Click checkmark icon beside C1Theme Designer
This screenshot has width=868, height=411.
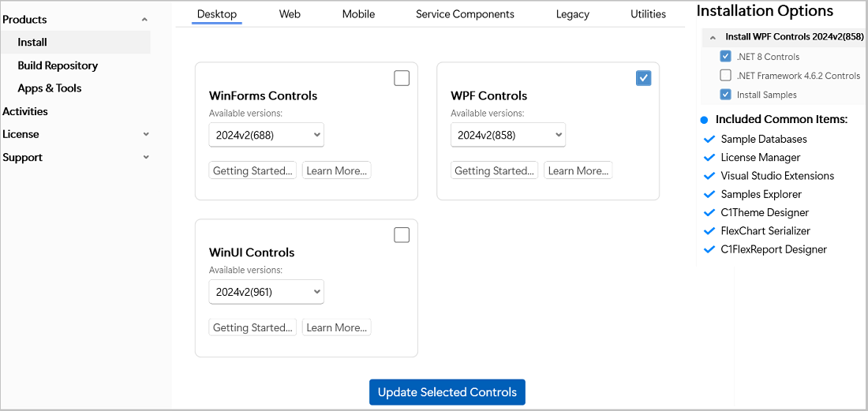[709, 212]
